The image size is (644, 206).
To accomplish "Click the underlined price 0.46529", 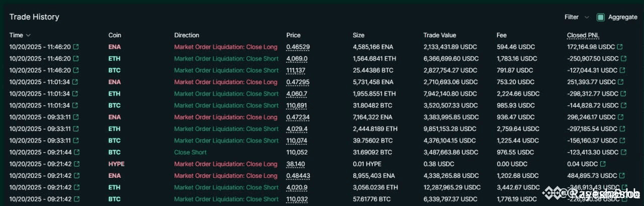I will (298, 47).
